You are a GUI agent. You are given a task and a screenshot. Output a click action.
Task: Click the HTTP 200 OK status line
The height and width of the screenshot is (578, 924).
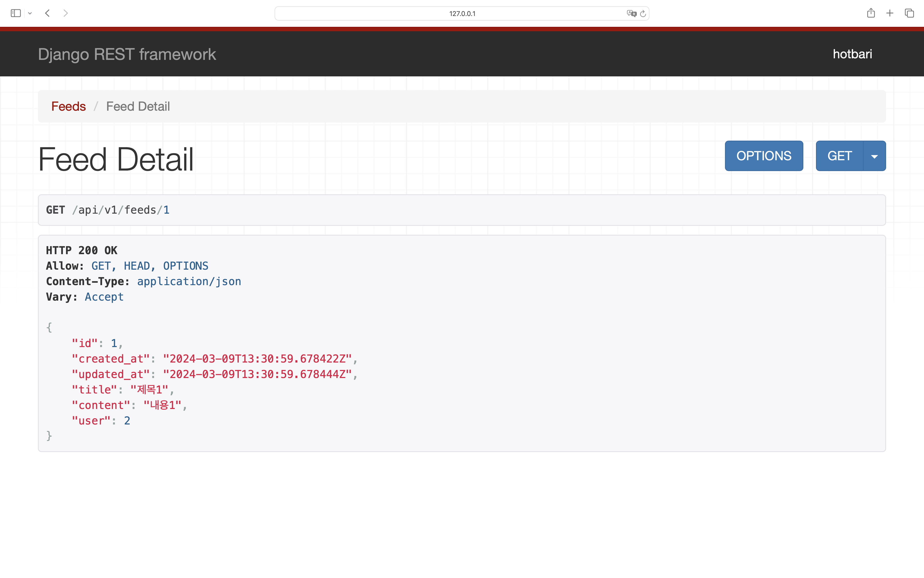[x=82, y=250]
